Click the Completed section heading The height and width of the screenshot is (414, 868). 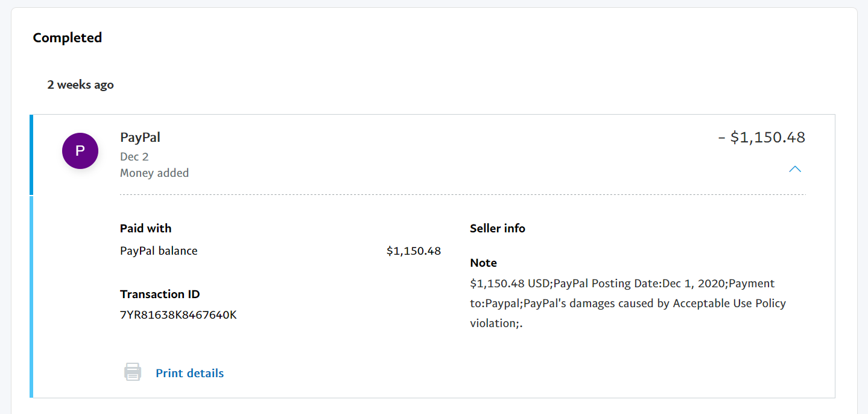point(67,37)
